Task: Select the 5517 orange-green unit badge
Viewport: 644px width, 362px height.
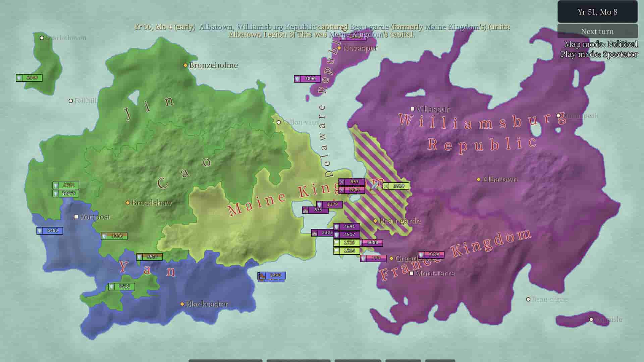Action: click(149, 257)
